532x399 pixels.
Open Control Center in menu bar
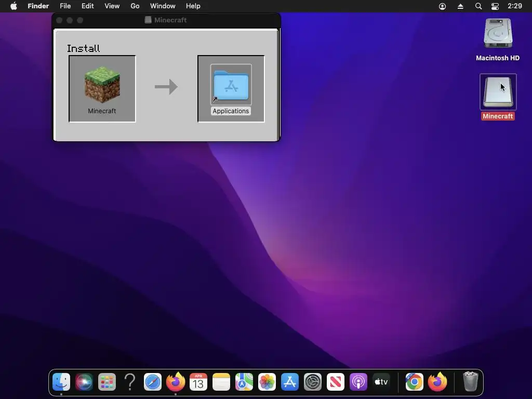pos(495,6)
